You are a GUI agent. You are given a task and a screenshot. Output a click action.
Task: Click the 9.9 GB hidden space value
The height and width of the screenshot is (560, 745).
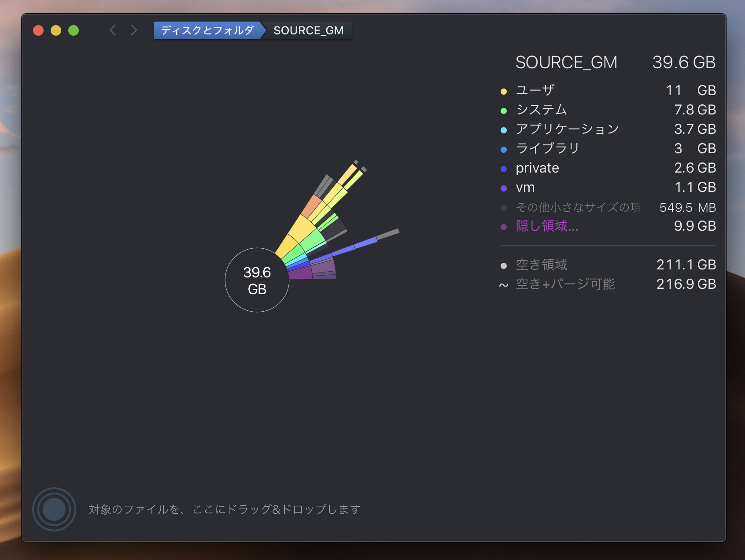click(x=695, y=226)
